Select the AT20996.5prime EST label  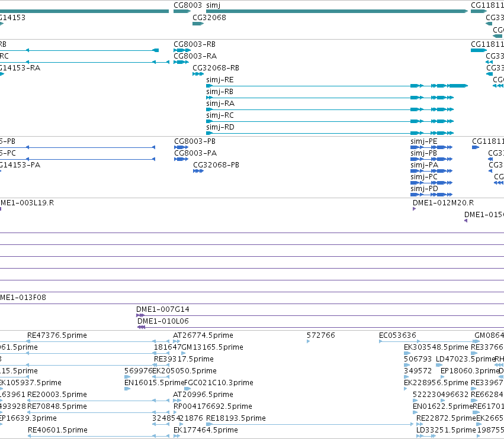(203, 395)
